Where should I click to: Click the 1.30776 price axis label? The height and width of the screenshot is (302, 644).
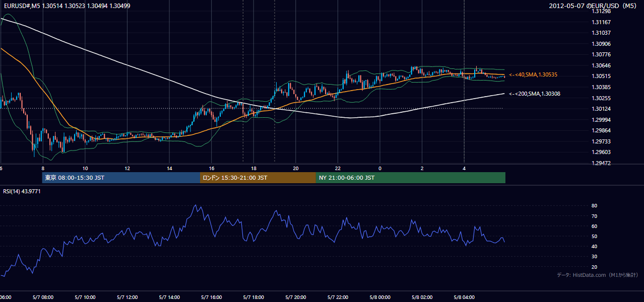(602, 54)
